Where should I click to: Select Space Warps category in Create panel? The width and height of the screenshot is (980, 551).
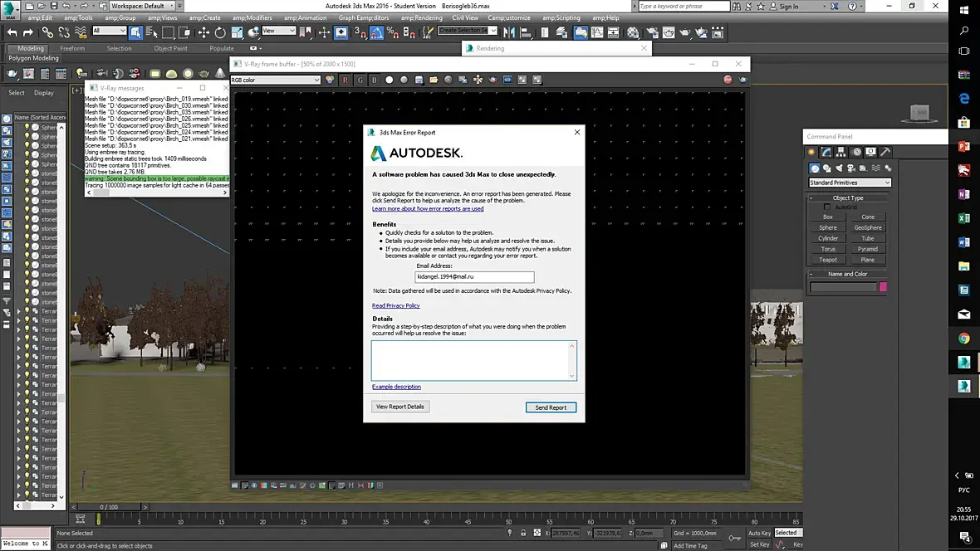tap(875, 168)
